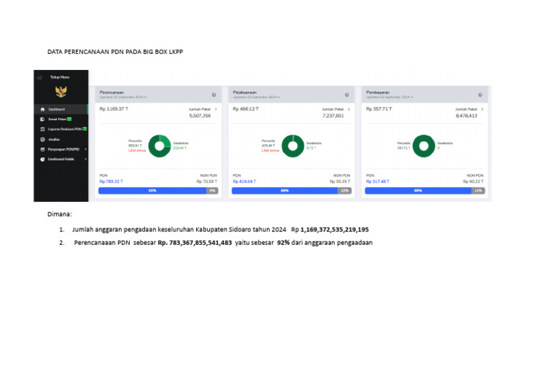Click Lihat semua link in Perencanaan card
554x392 pixels.
[137, 151]
